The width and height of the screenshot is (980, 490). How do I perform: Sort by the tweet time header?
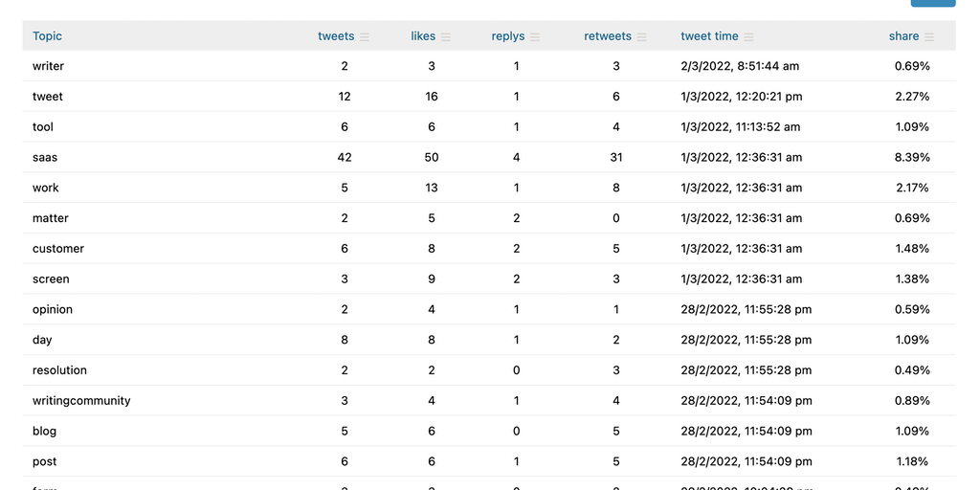coord(709,36)
